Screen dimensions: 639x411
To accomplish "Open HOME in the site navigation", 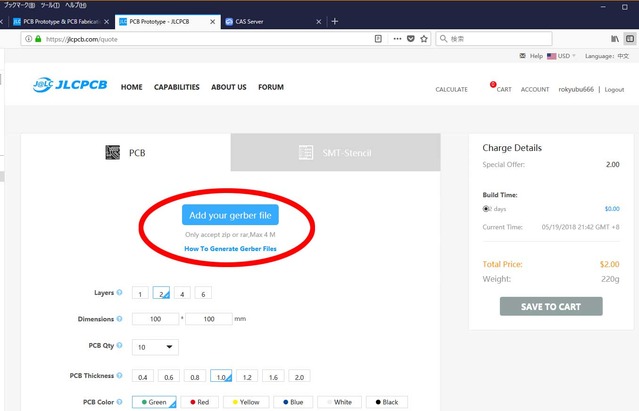I will pyautogui.click(x=132, y=87).
